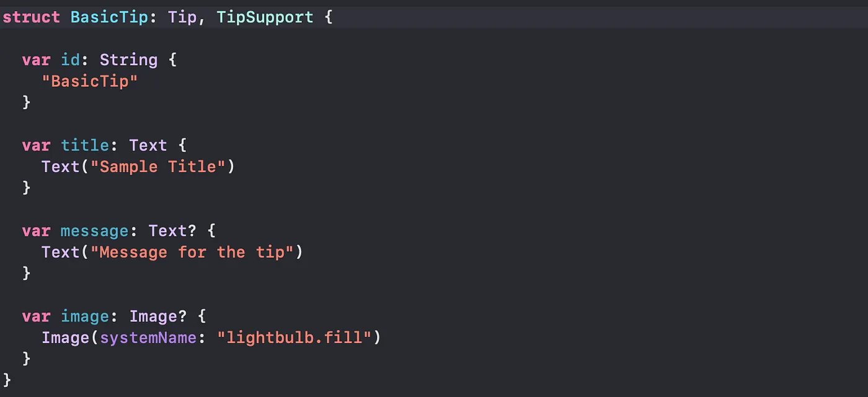The height and width of the screenshot is (397, 868).
Task: Click the TipSupport protocol name
Action: point(265,17)
